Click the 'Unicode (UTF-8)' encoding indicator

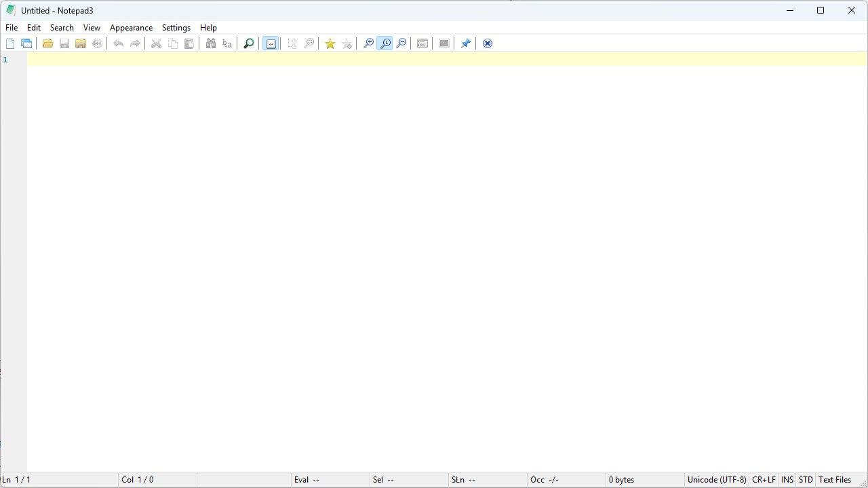click(717, 480)
